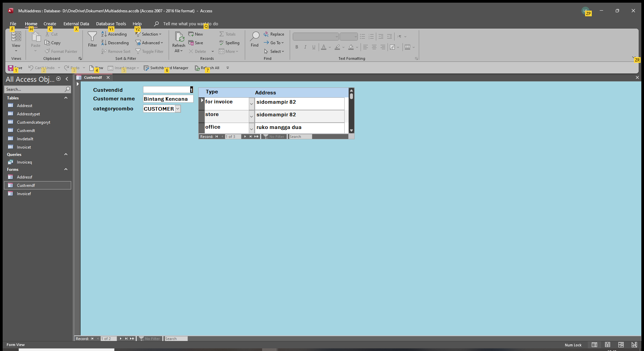Click the Customer name field
This screenshot has width=644, height=351.
tap(168, 99)
